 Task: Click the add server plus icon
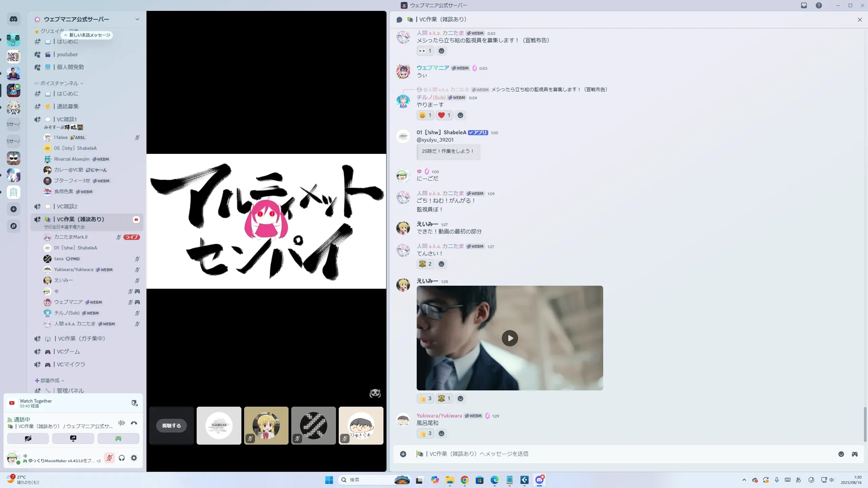coord(14,209)
